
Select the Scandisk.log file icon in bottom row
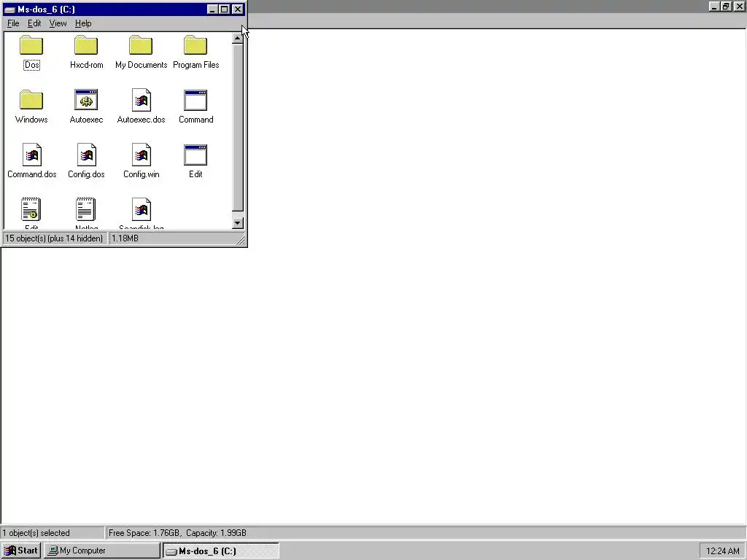pyautogui.click(x=141, y=209)
